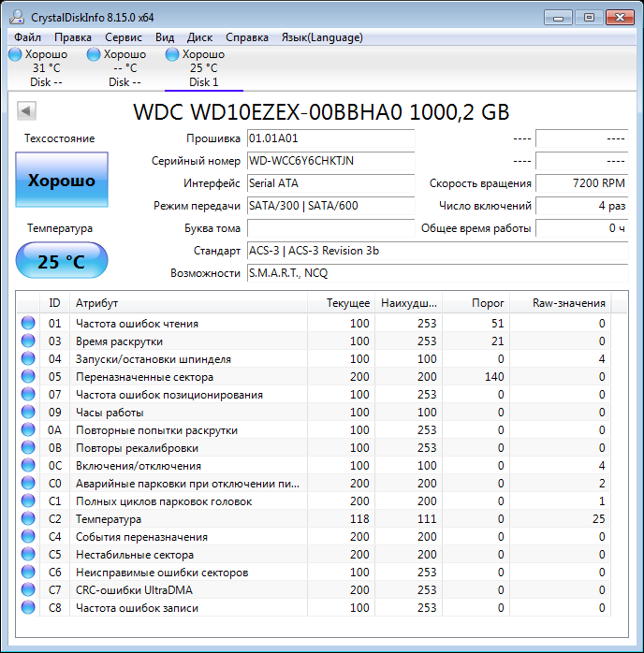Screen dimensions: 644x653
Task: Click the Порог column header
Action: (x=476, y=303)
